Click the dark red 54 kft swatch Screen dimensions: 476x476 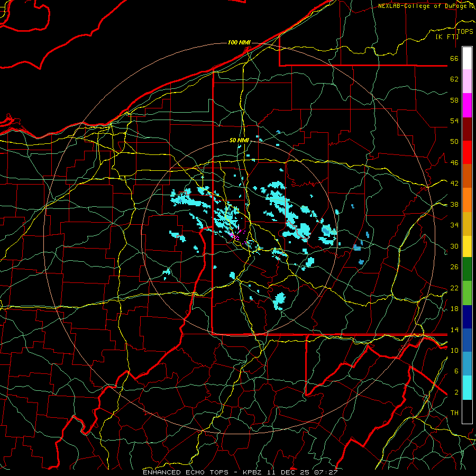[x=467, y=129]
